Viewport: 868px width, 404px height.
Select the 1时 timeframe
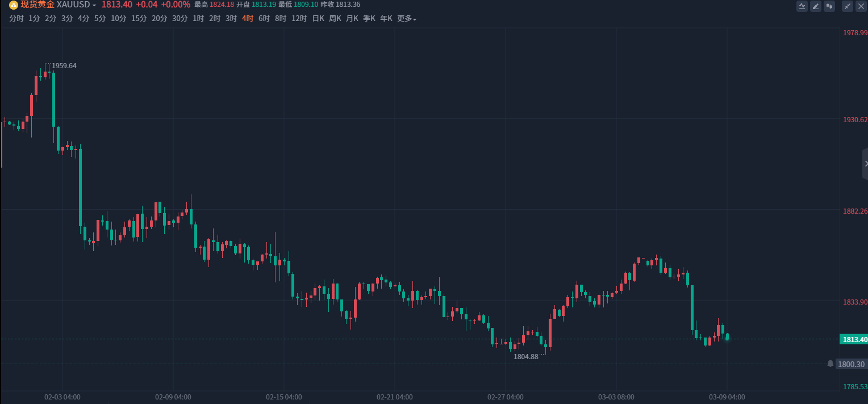[198, 18]
